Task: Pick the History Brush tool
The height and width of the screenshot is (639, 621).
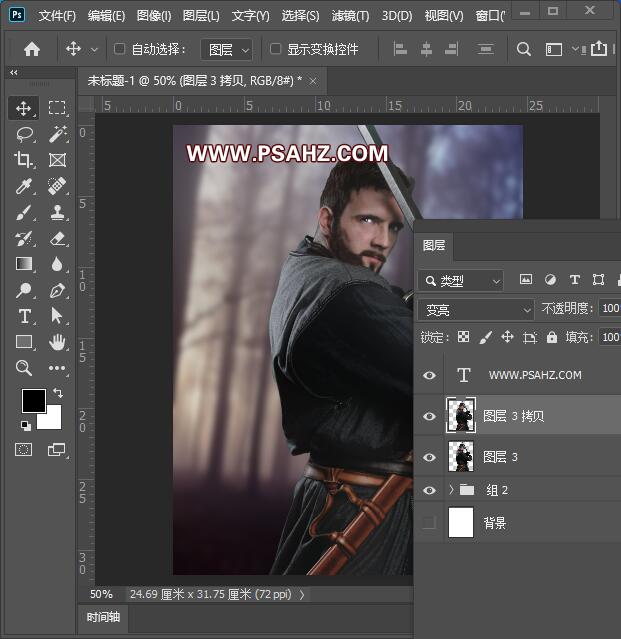Action: pos(24,238)
